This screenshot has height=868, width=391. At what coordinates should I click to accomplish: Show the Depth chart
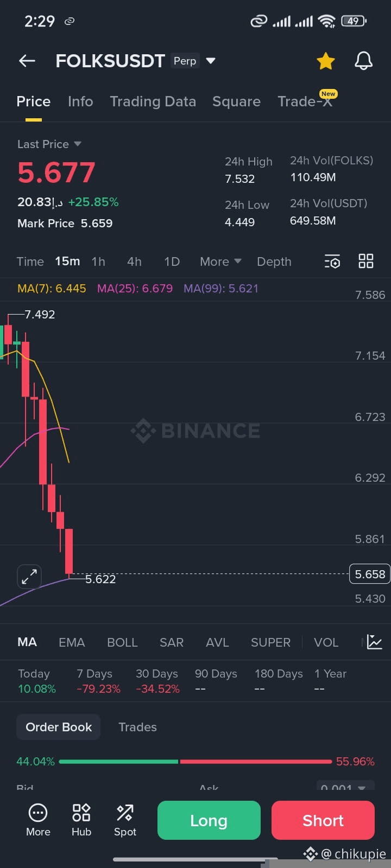pos(274,261)
